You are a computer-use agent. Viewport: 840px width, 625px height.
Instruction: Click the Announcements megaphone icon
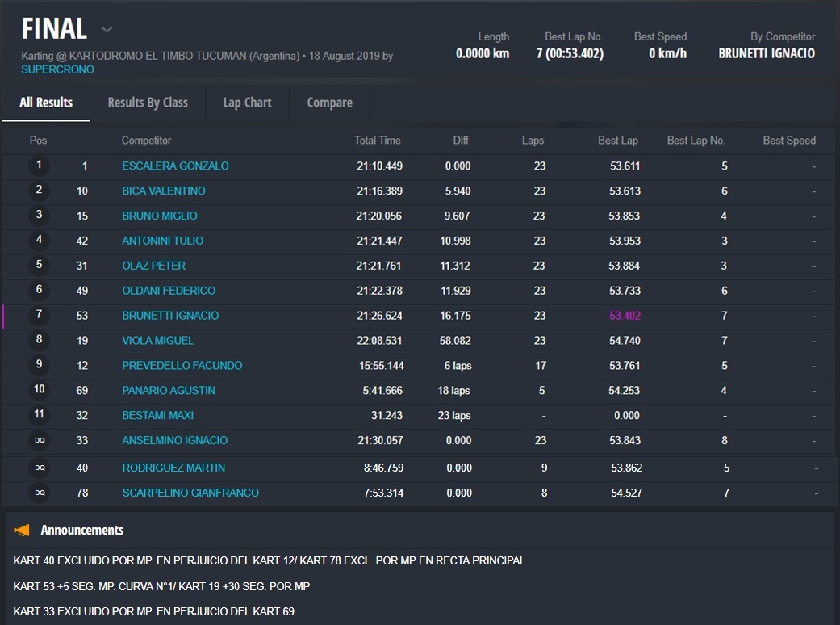pyautogui.click(x=22, y=531)
